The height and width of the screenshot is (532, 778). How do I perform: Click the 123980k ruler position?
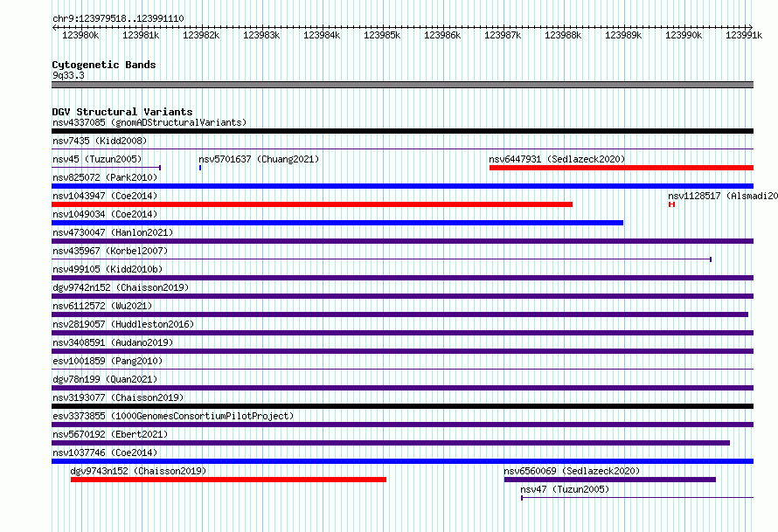[x=80, y=35]
